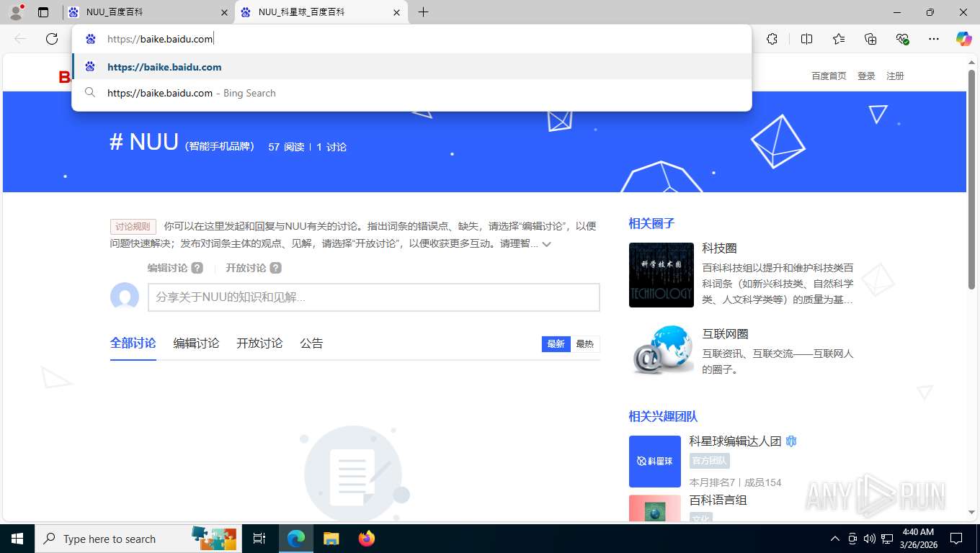Image resolution: width=980 pixels, height=553 pixels.
Task: Show hidden tray icons chevron
Action: click(x=835, y=539)
